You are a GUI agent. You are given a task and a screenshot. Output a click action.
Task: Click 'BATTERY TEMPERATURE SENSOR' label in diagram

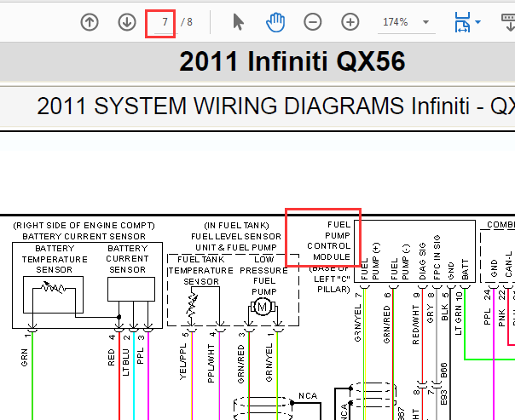tap(55, 259)
